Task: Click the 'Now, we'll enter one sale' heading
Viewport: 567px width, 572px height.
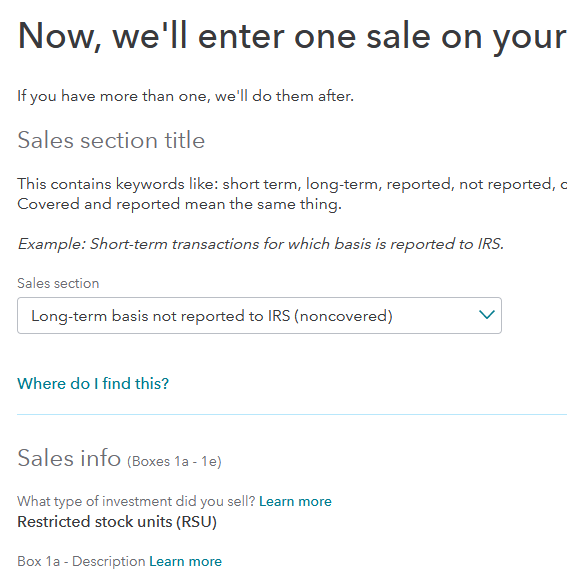Action: click(x=292, y=36)
